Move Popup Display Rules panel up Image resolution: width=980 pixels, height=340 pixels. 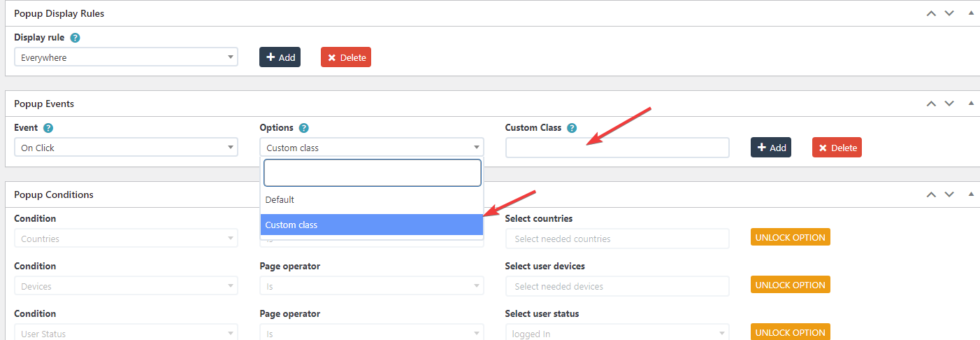(931, 13)
